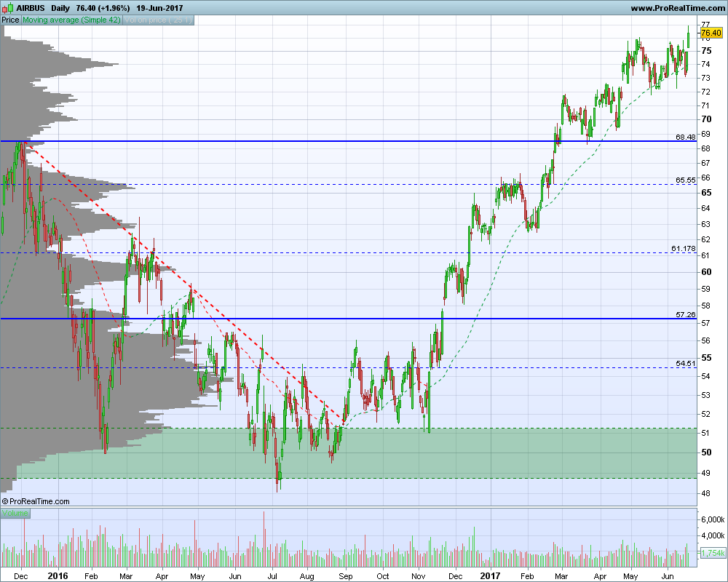
Task: Click the Vol on price (25 1) label
Action: (158, 20)
